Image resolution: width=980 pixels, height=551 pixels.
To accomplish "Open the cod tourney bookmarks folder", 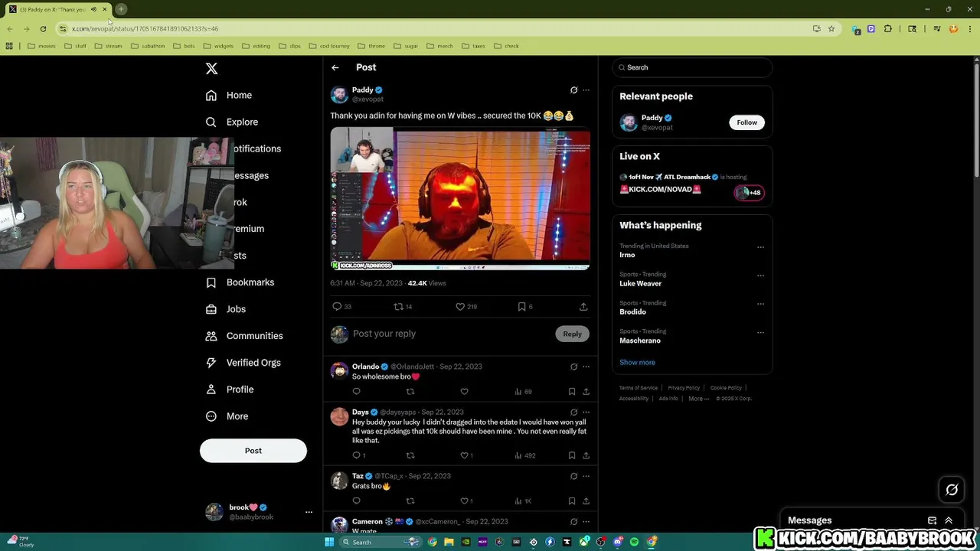I will click(x=328, y=46).
